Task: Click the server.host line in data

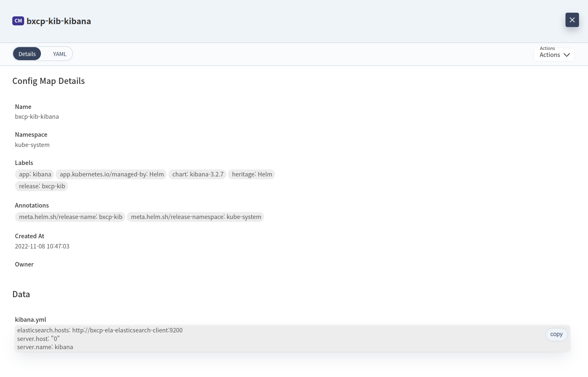Action: coord(38,339)
